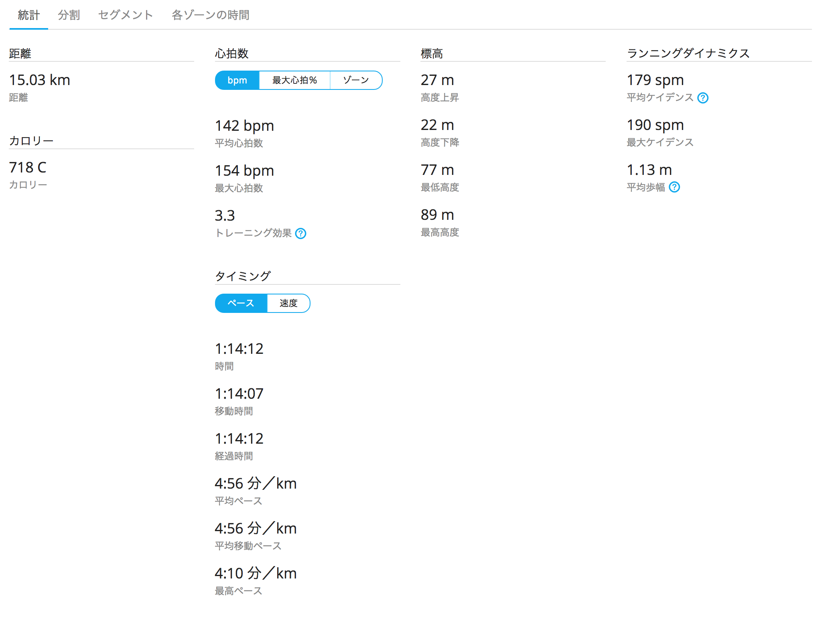This screenshot has height=625, width=840.
Task: Click the 22 m elevation loss value
Action: click(437, 125)
